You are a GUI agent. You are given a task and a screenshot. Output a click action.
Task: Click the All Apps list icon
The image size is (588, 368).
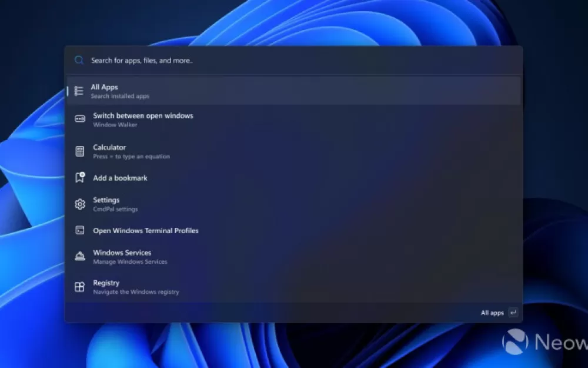click(79, 91)
